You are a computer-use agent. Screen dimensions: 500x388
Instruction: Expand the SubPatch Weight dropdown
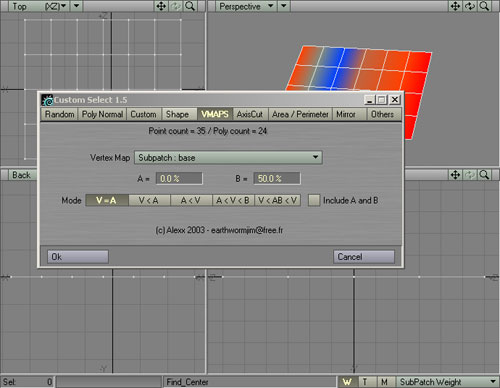[448, 382]
